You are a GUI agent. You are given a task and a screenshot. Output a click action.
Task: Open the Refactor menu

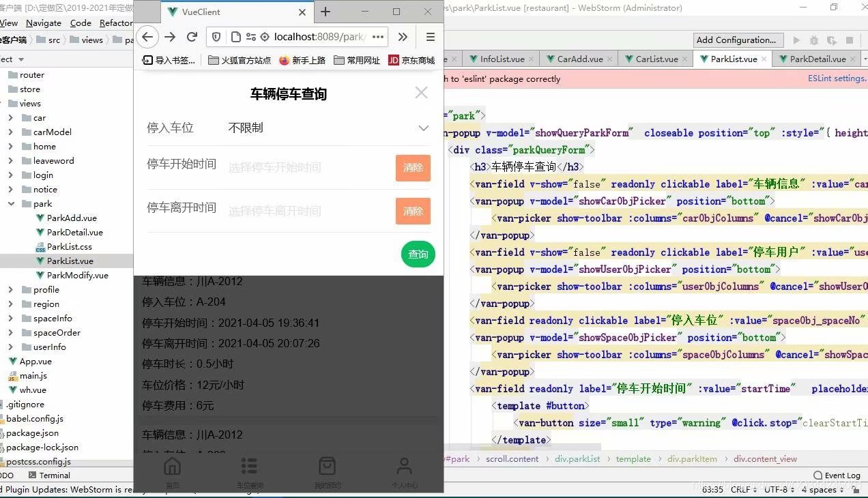[x=116, y=23]
